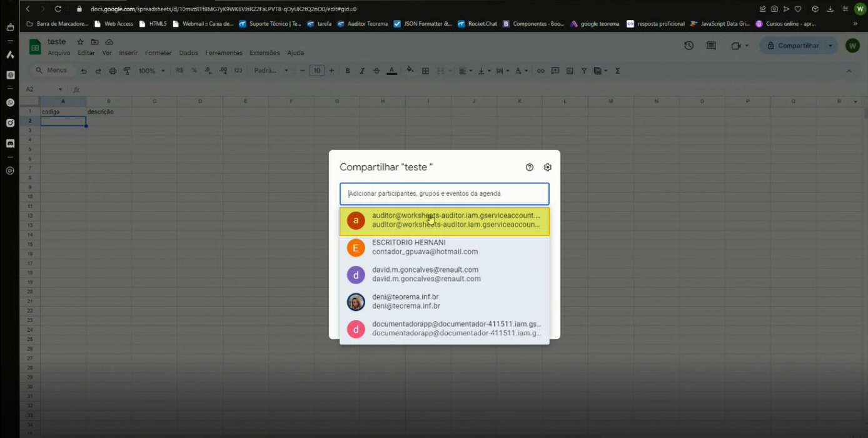Focus the add participants input field

[445, 194]
